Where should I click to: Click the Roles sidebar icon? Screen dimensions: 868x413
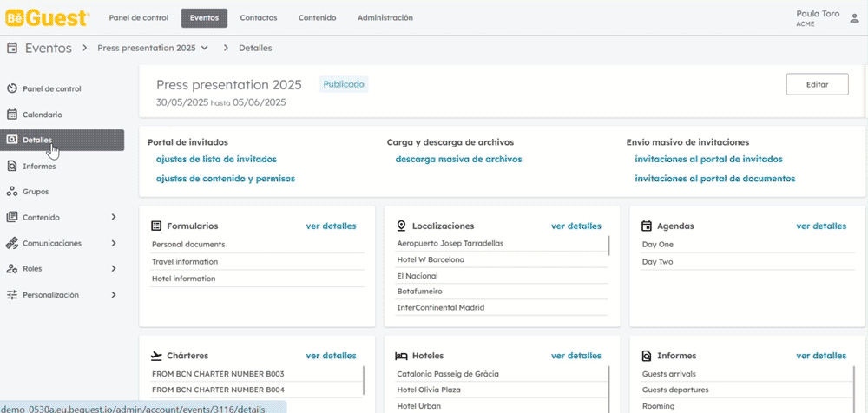pyautogui.click(x=12, y=268)
